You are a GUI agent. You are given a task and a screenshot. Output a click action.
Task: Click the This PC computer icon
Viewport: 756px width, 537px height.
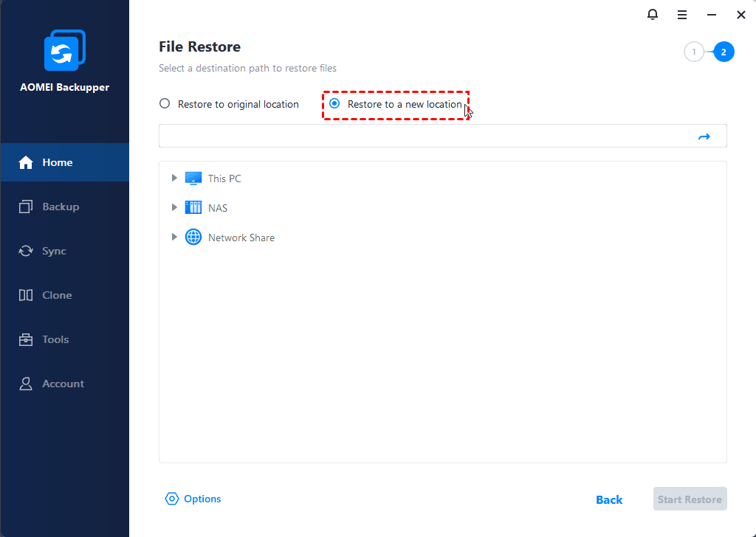[193, 179]
